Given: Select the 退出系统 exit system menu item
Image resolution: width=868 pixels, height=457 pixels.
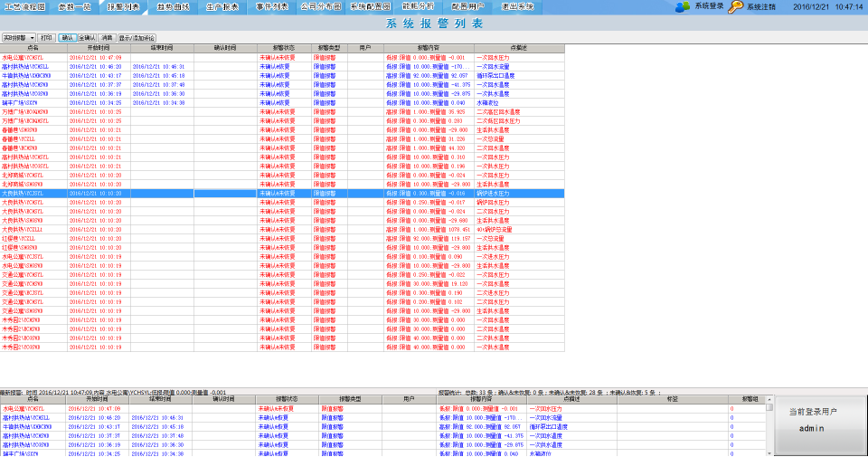Looking at the screenshot, I should tap(517, 6).
